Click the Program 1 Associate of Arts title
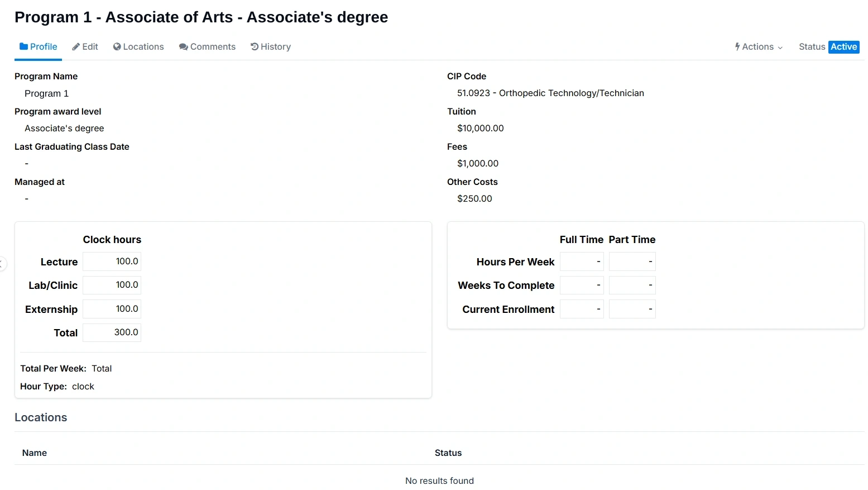 pyautogui.click(x=201, y=17)
